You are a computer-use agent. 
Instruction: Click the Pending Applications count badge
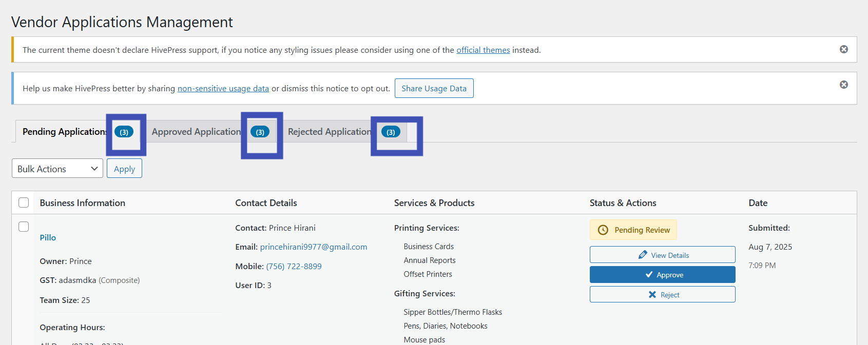coord(124,132)
